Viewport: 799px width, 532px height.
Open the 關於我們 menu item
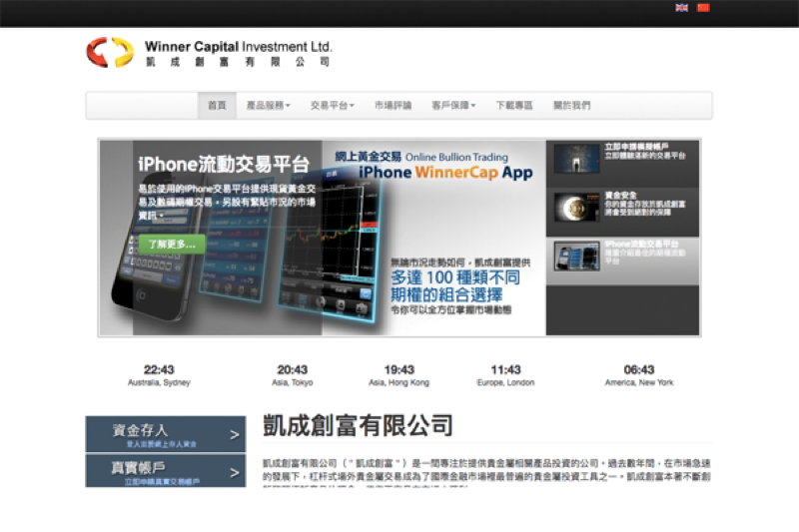tap(571, 106)
